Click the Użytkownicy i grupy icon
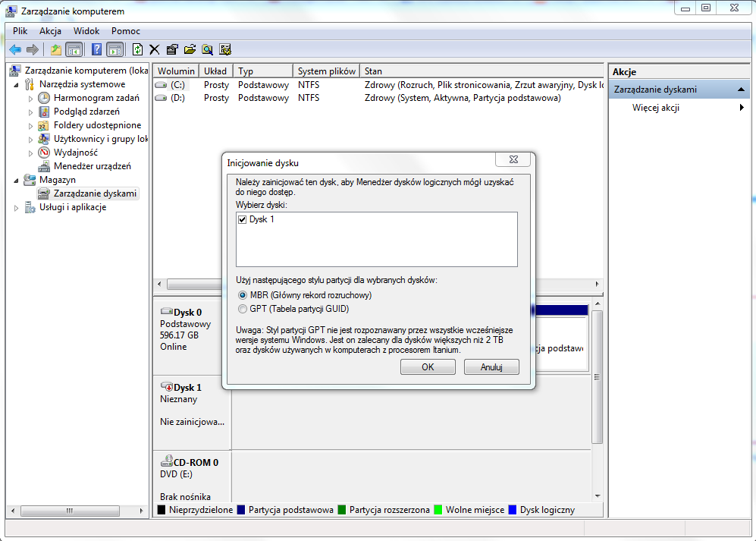 [44, 139]
